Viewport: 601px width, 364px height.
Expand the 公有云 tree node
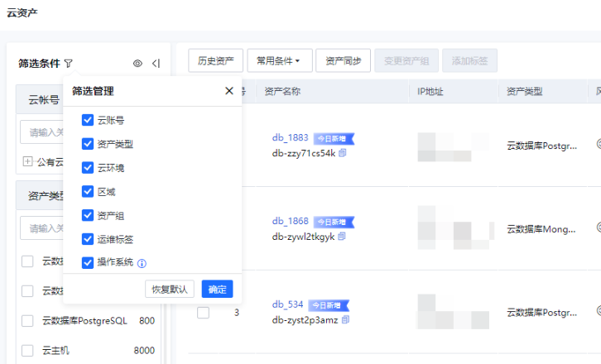27,161
